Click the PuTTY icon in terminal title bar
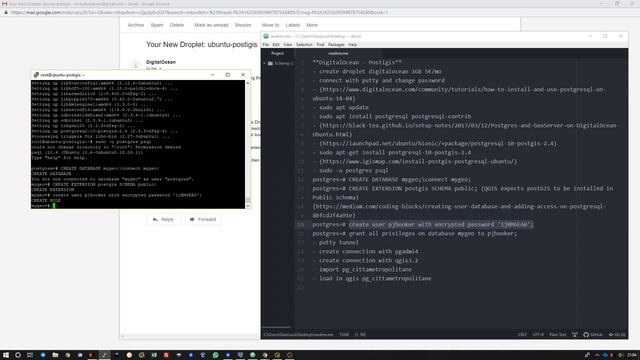 36,75
